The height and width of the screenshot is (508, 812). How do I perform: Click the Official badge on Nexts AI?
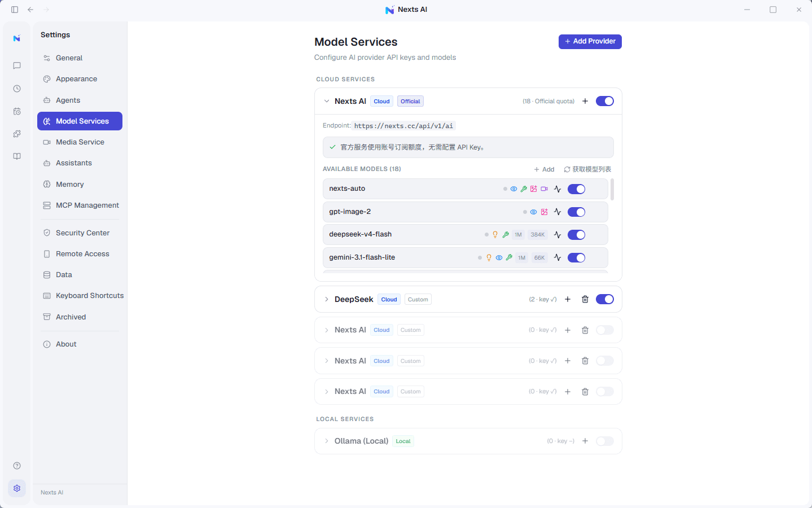(x=410, y=102)
